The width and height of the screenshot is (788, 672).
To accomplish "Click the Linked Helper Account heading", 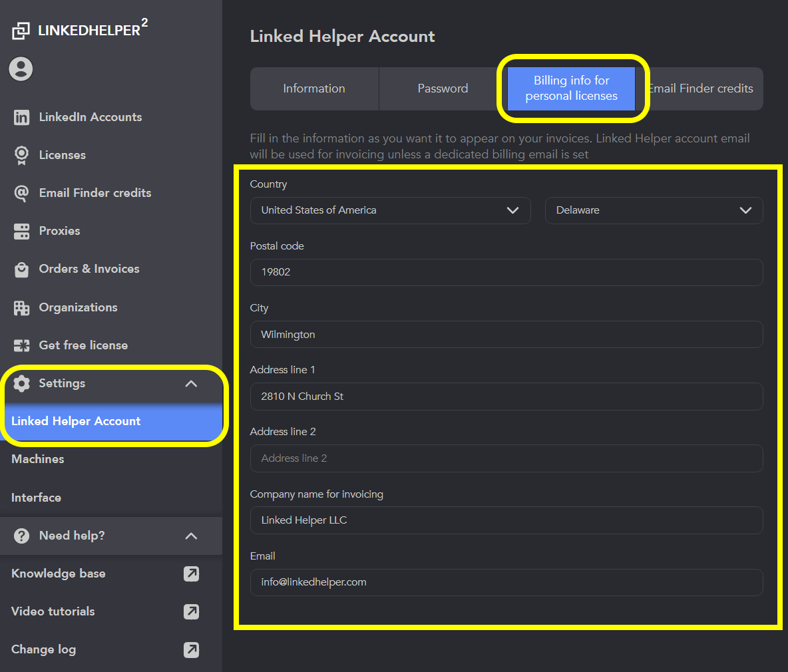I will click(342, 36).
